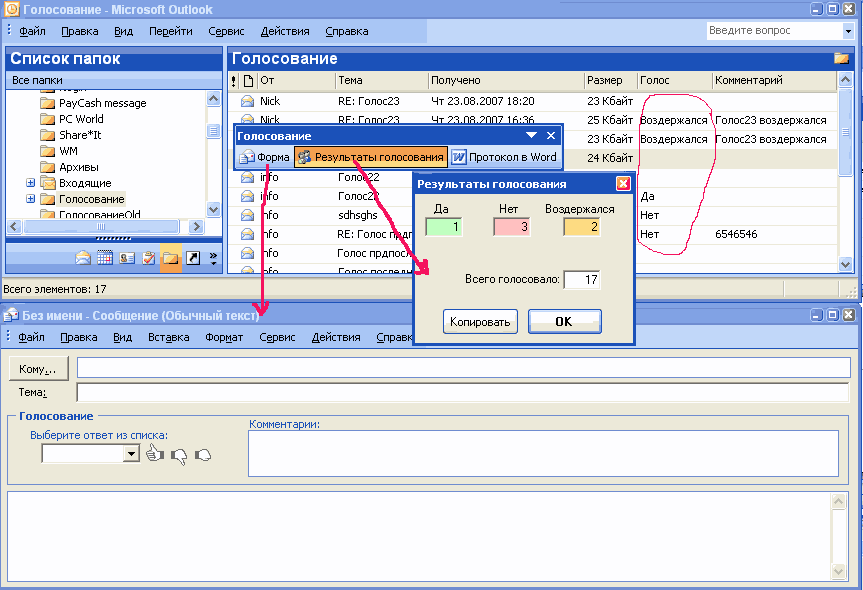Screen dimensions: 863x590
Task: Collapse the Голосование folder in the tree
Action: tap(31, 198)
